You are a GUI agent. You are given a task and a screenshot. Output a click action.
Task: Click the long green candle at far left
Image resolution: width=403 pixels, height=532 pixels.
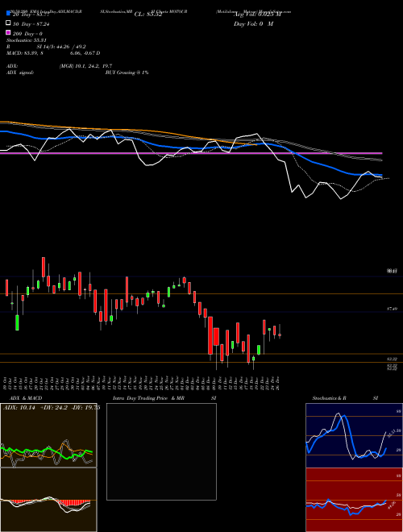[17, 322]
